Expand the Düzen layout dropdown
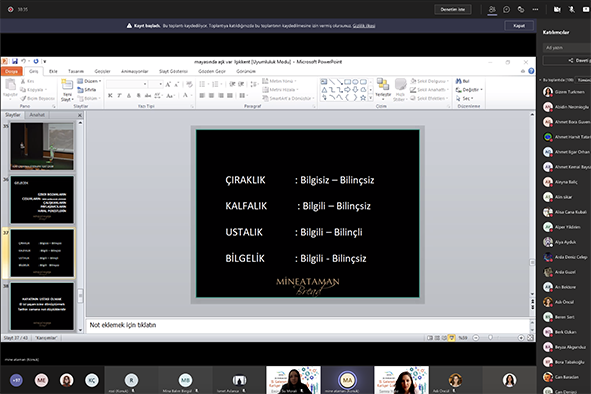The width and height of the screenshot is (591, 394). pos(90,81)
